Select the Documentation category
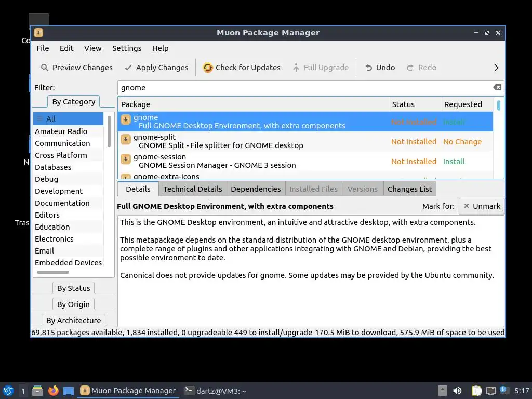This screenshot has height=399, width=532. pos(68,203)
